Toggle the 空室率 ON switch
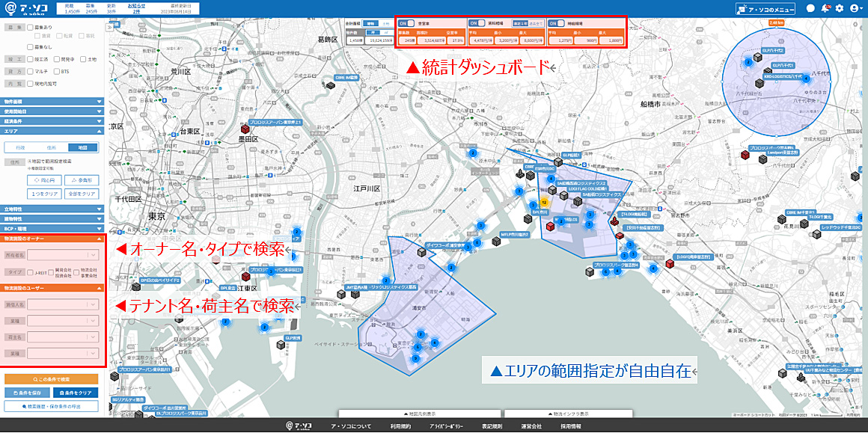868x433 pixels. tap(407, 23)
